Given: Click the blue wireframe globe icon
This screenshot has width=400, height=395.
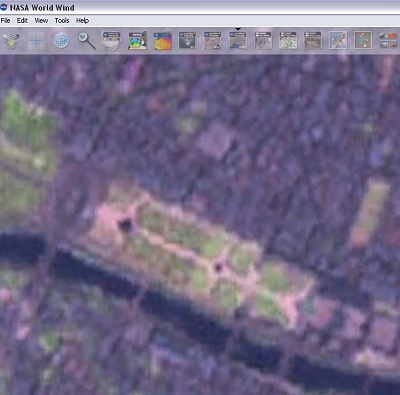Looking at the screenshot, I should [62, 41].
